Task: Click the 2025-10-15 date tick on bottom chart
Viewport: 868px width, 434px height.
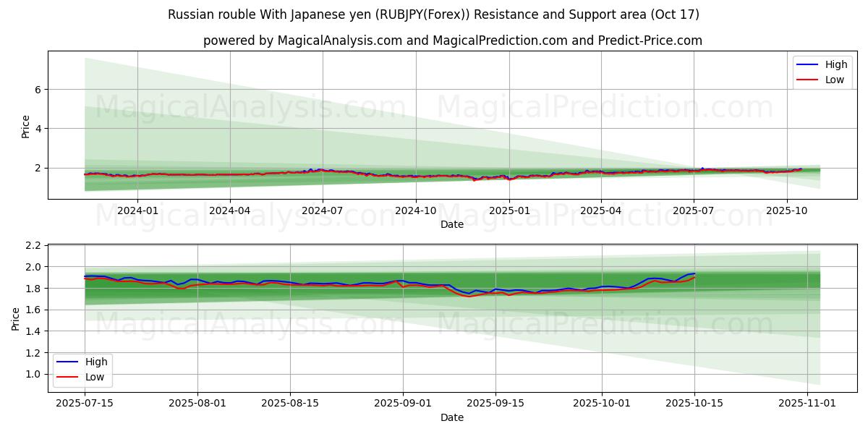Action: click(x=694, y=402)
